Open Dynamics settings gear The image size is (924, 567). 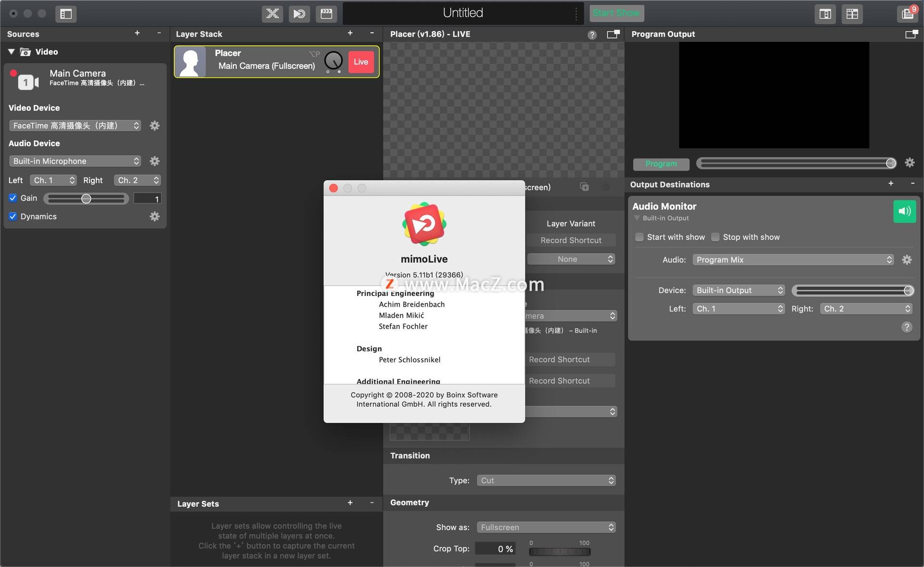154,217
